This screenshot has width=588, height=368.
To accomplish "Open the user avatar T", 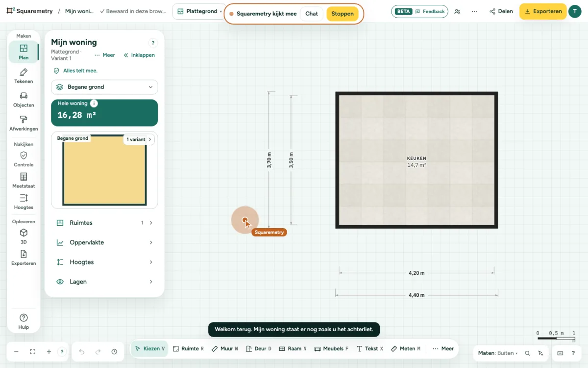I will pos(575,11).
